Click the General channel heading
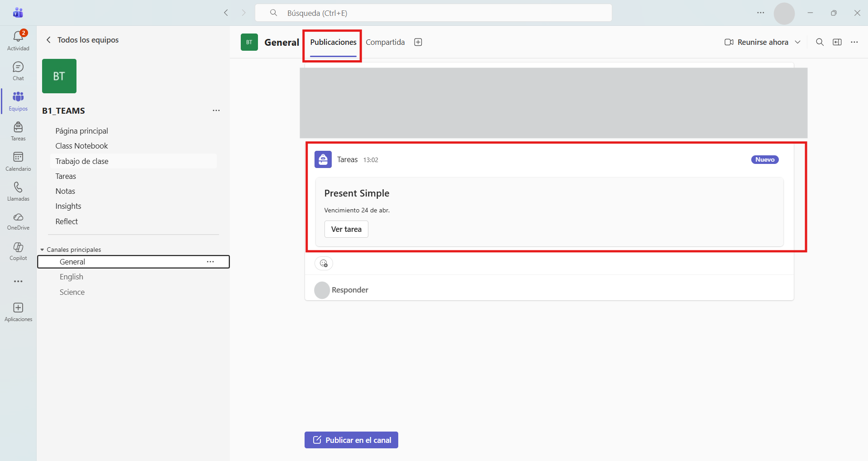The image size is (868, 461). coord(281,42)
